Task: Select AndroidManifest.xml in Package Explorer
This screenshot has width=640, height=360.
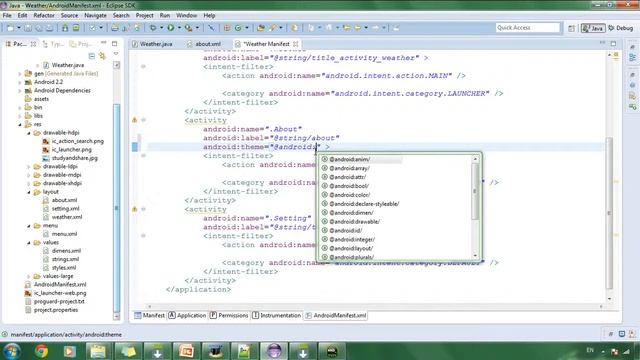Action: [56, 284]
